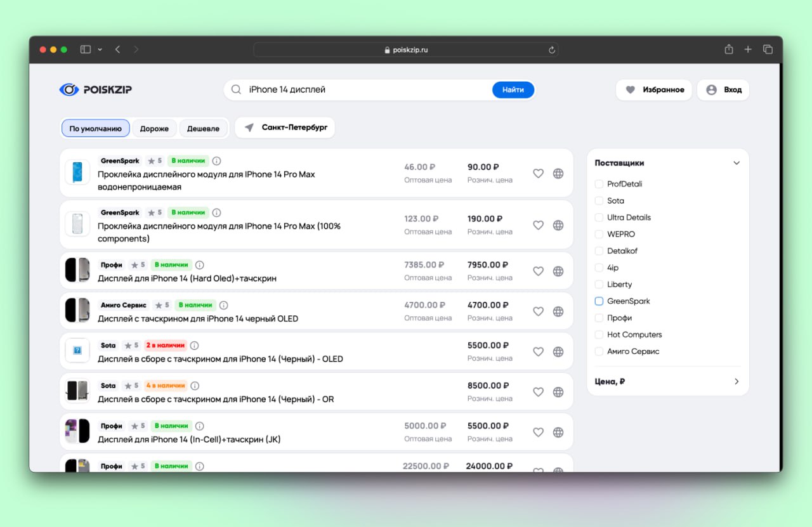Favorite the 190.00 ₽ GreenSpark item
The height and width of the screenshot is (527, 812).
point(538,225)
